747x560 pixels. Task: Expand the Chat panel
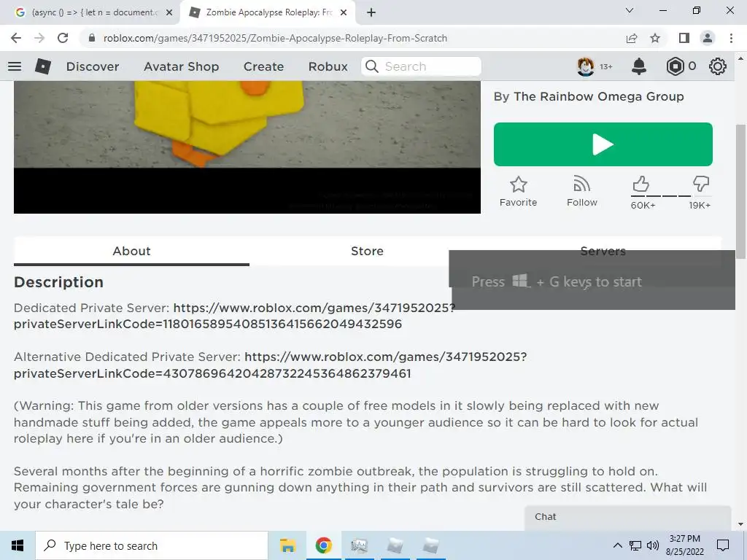(627, 517)
